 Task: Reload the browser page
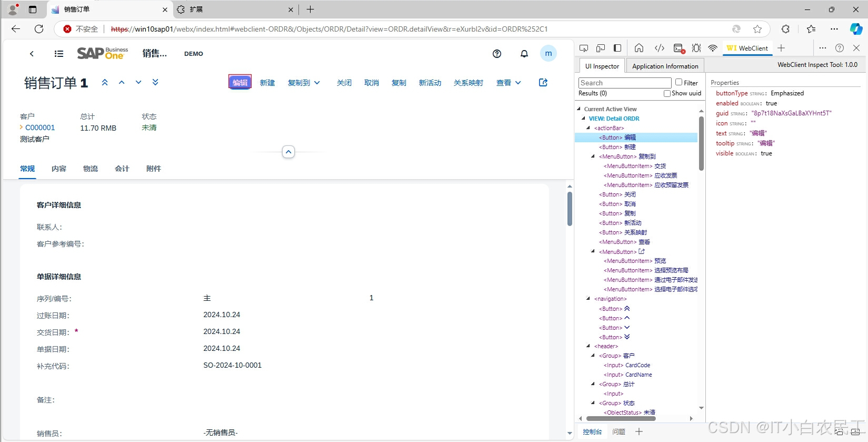(x=39, y=29)
